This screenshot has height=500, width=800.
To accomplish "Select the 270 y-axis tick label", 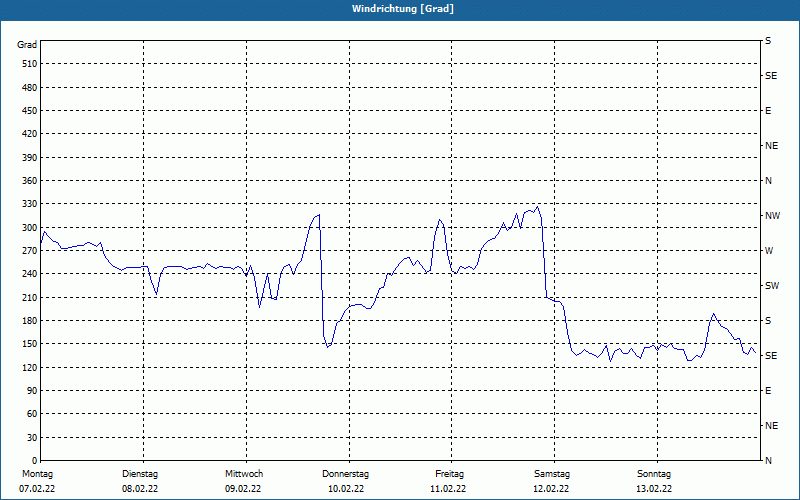I will coord(30,251).
